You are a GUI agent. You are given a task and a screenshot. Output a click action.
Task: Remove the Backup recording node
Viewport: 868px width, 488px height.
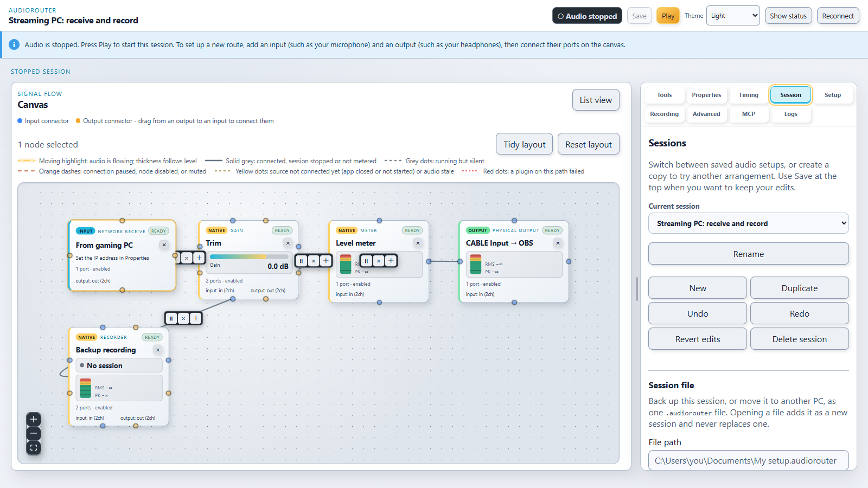pyautogui.click(x=158, y=350)
